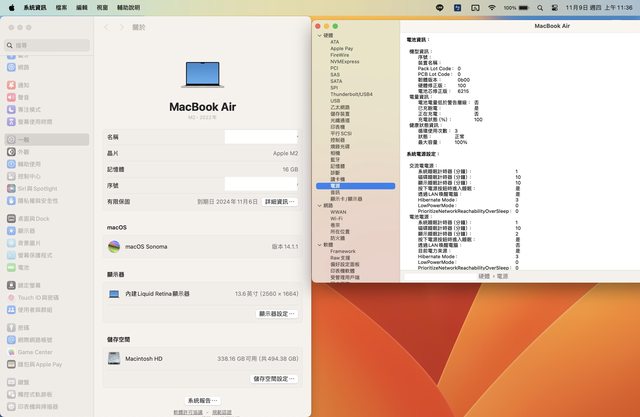Click the macOS Sonoma icon
This screenshot has width=640, height=417.
[x=114, y=246]
